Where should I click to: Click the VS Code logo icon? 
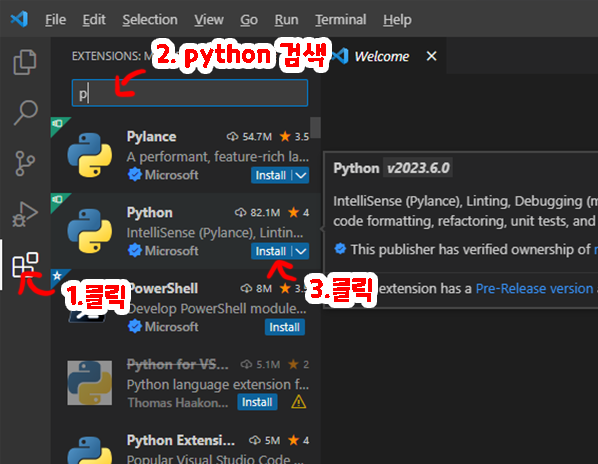(19, 19)
